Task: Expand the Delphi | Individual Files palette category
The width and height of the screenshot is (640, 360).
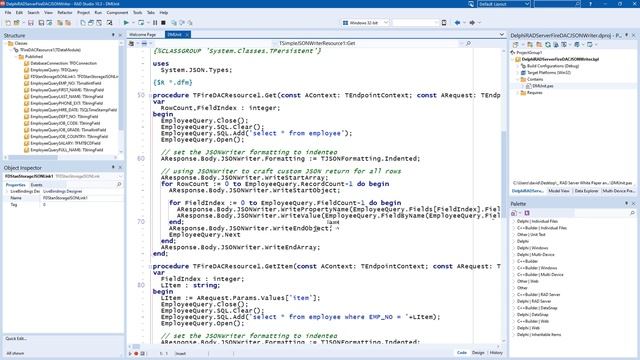Action: click(514, 221)
